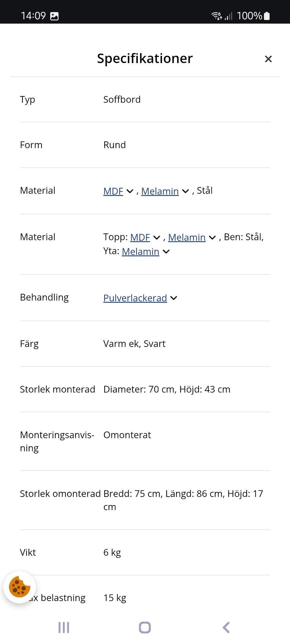
Task: Tap the mobile signal strength icon
Action: tap(229, 16)
